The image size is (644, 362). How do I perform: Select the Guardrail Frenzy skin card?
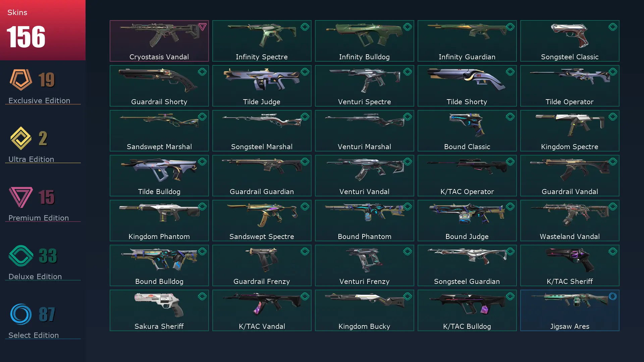tap(262, 265)
